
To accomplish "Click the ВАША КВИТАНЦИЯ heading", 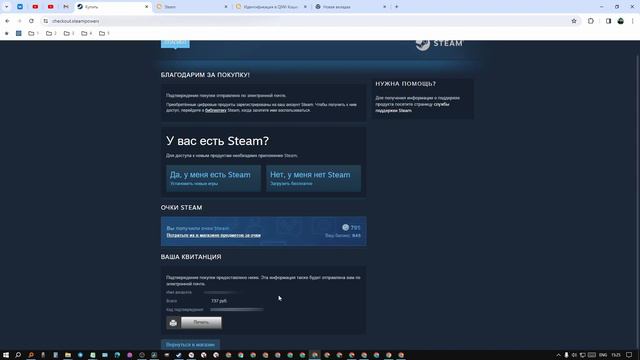I will [x=191, y=257].
